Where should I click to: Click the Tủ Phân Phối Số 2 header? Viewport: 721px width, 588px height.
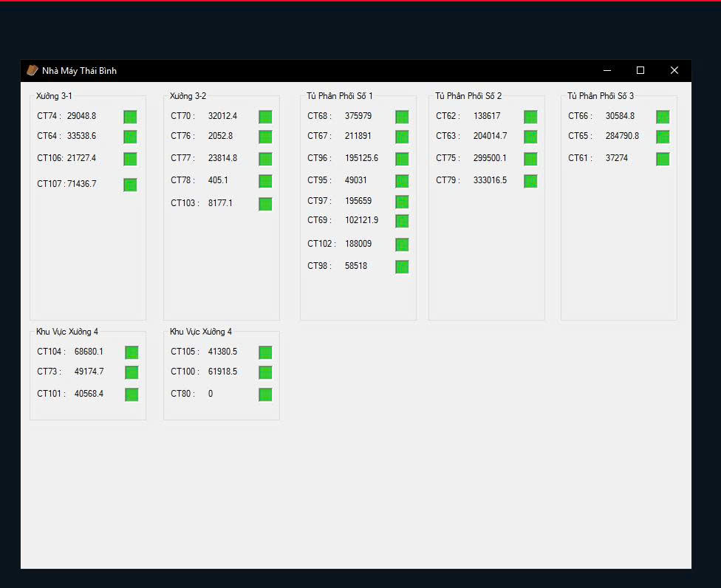(x=468, y=96)
